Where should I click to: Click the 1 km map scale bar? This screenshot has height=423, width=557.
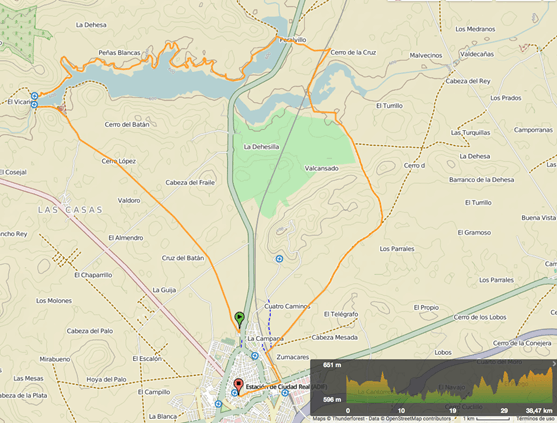click(x=488, y=419)
